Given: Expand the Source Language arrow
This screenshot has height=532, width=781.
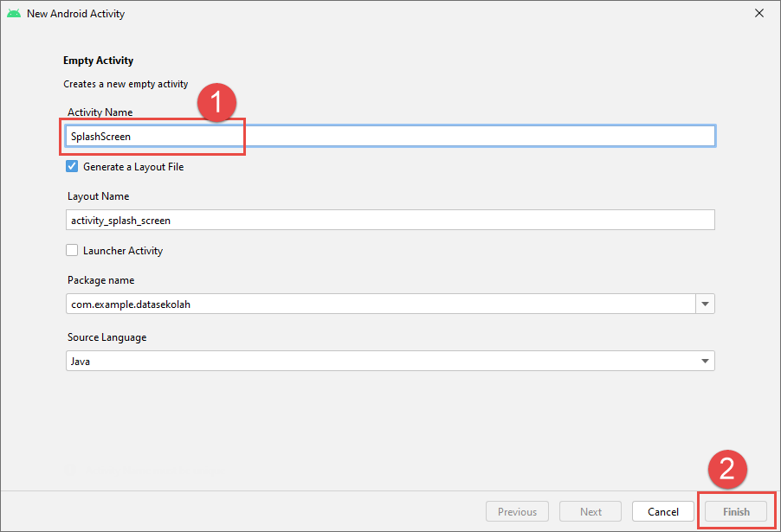Looking at the screenshot, I should point(705,362).
